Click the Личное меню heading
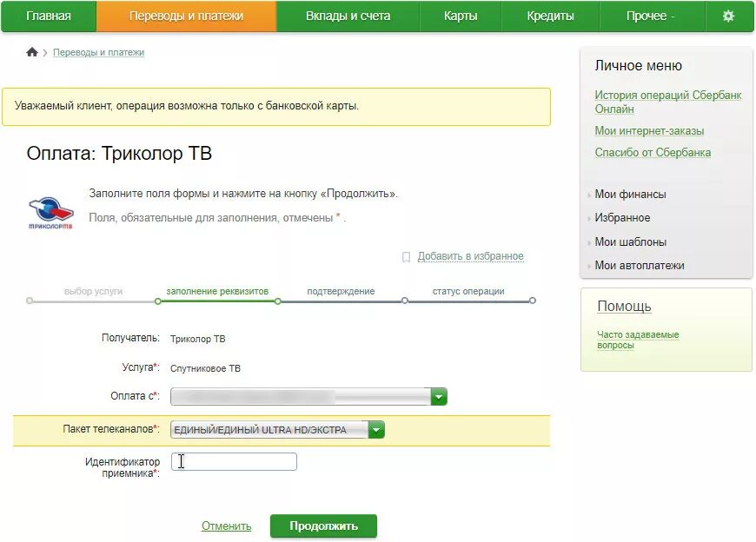The height and width of the screenshot is (542, 756). click(638, 65)
